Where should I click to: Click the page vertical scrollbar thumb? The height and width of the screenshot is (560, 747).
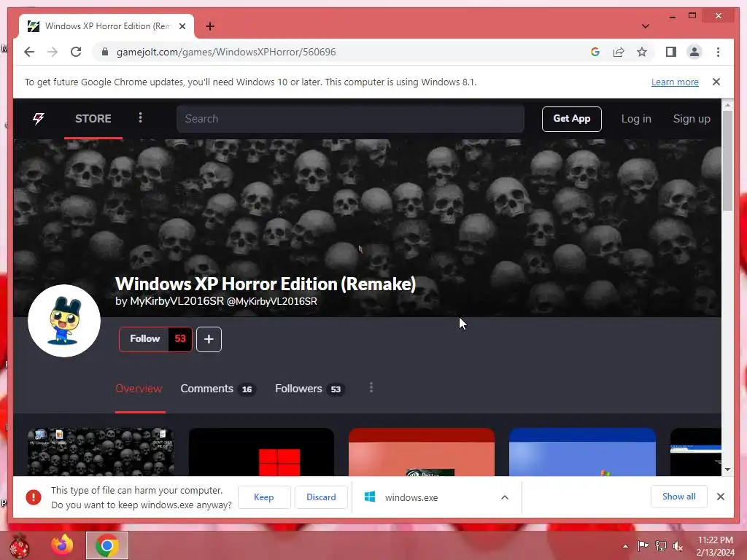click(x=727, y=160)
